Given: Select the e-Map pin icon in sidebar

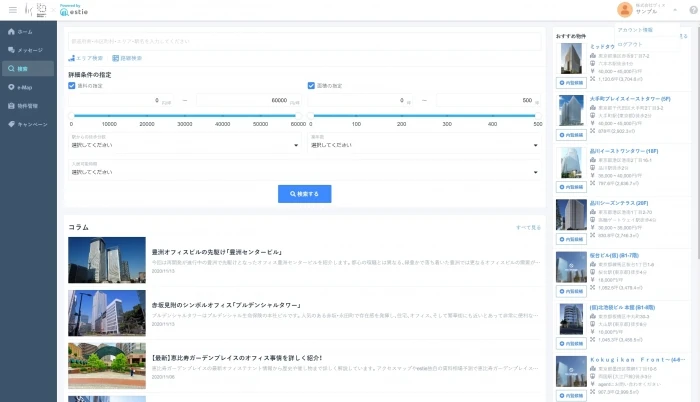Looking at the screenshot, I should pyautogui.click(x=11, y=87).
